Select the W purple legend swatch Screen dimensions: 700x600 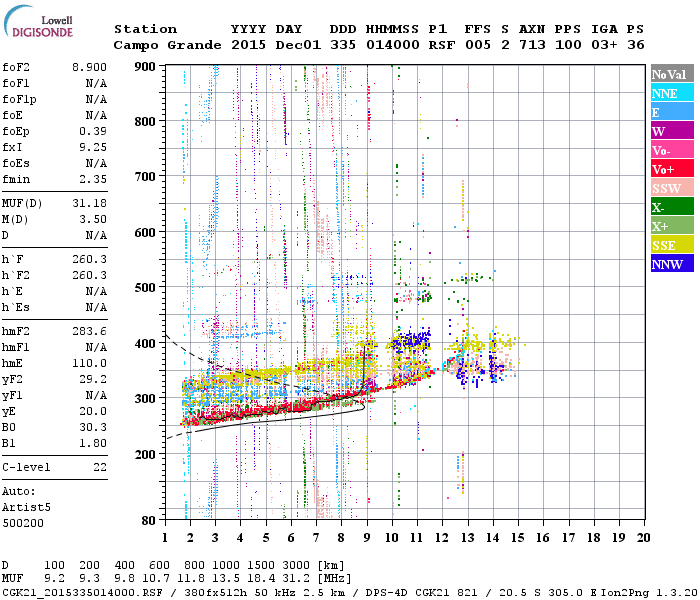672,130
